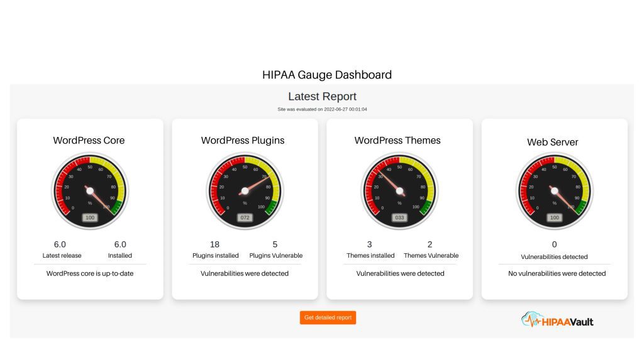This screenshot has height=362, width=644.
Task: Click the WordPress Themes card heading
Action: click(x=397, y=140)
